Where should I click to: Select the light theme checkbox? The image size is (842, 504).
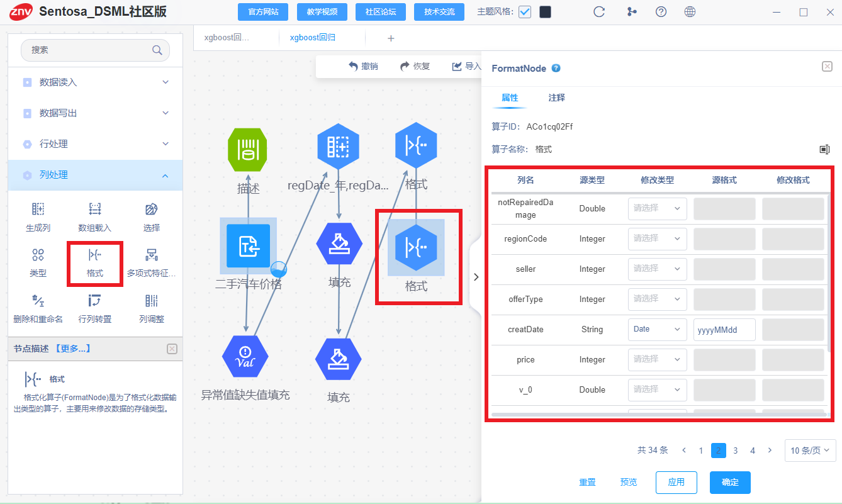[x=525, y=12]
